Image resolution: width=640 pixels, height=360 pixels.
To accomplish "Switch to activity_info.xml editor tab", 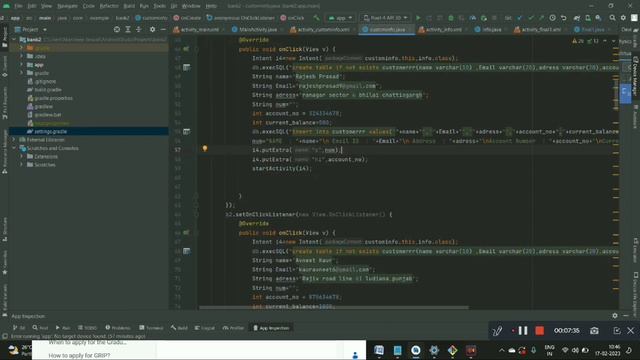I will pos(443,29).
